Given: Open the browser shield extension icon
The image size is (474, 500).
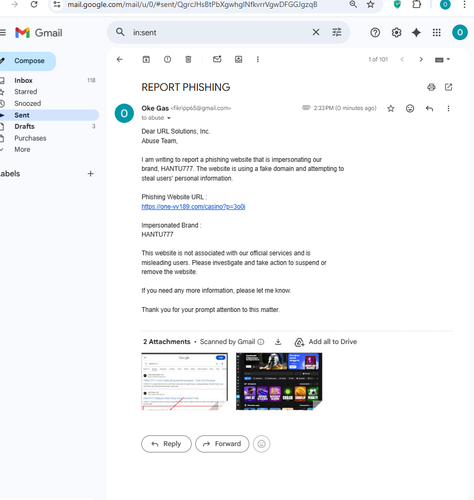Looking at the screenshot, I should (x=397, y=4).
